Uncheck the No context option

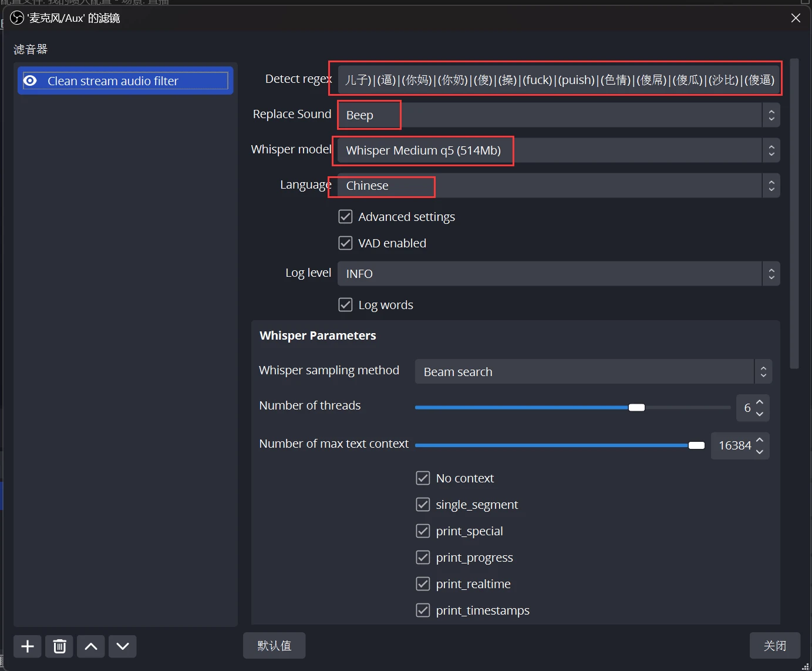point(423,478)
